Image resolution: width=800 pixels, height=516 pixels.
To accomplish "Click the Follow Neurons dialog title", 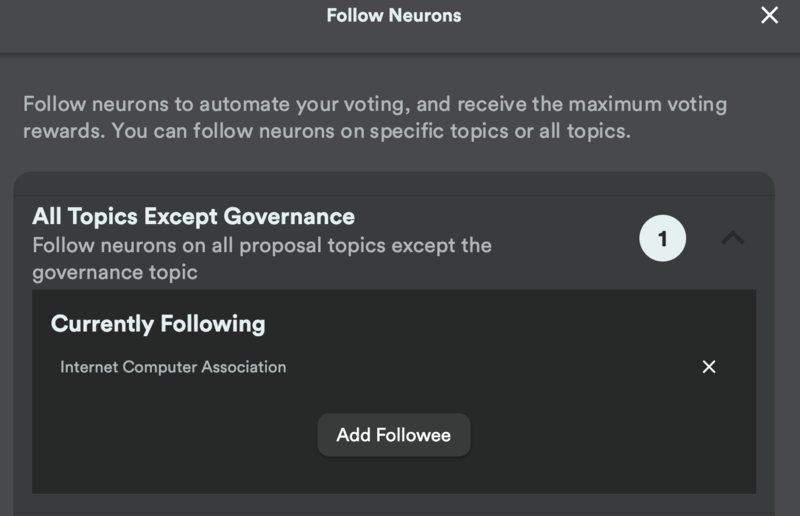I will (x=393, y=16).
